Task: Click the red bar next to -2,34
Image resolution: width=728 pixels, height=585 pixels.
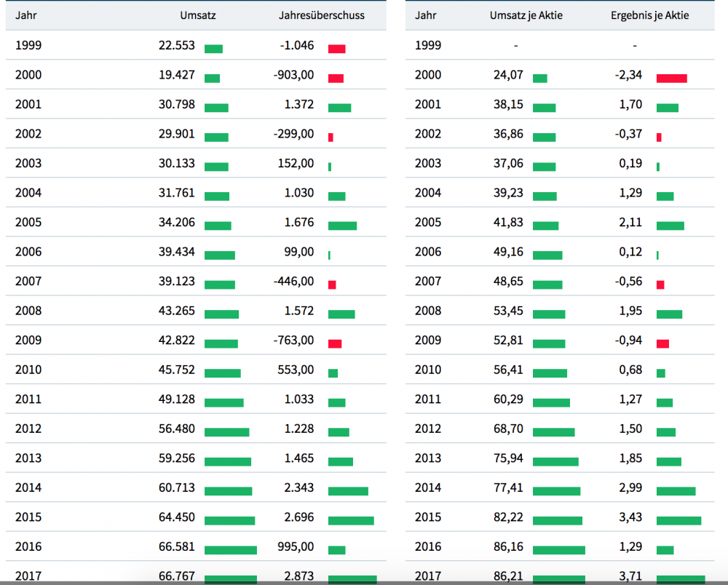Action: click(x=671, y=78)
